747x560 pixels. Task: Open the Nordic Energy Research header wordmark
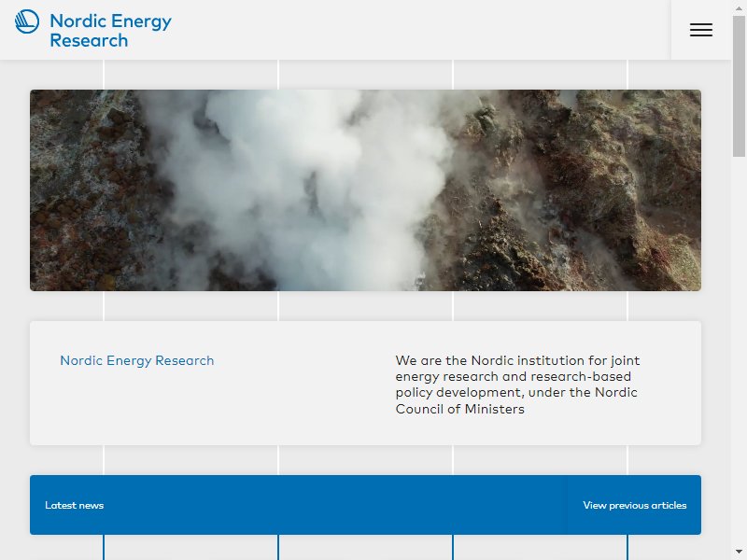click(110, 31)
